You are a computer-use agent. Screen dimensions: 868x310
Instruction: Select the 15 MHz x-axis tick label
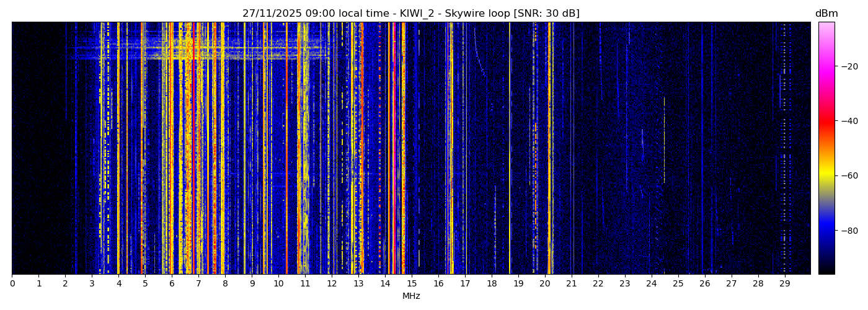pyautogui.click(x=412, y=284)
